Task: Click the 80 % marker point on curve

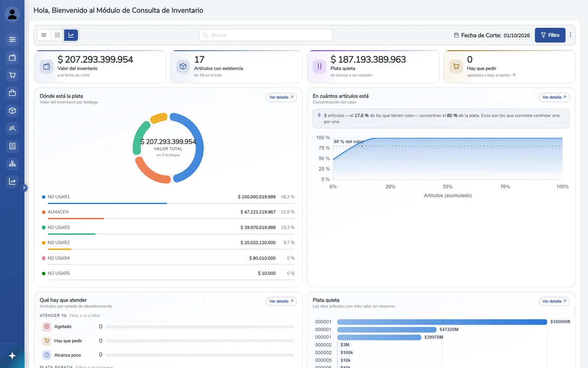Action: pyautogui.click(x=362, y=146)
